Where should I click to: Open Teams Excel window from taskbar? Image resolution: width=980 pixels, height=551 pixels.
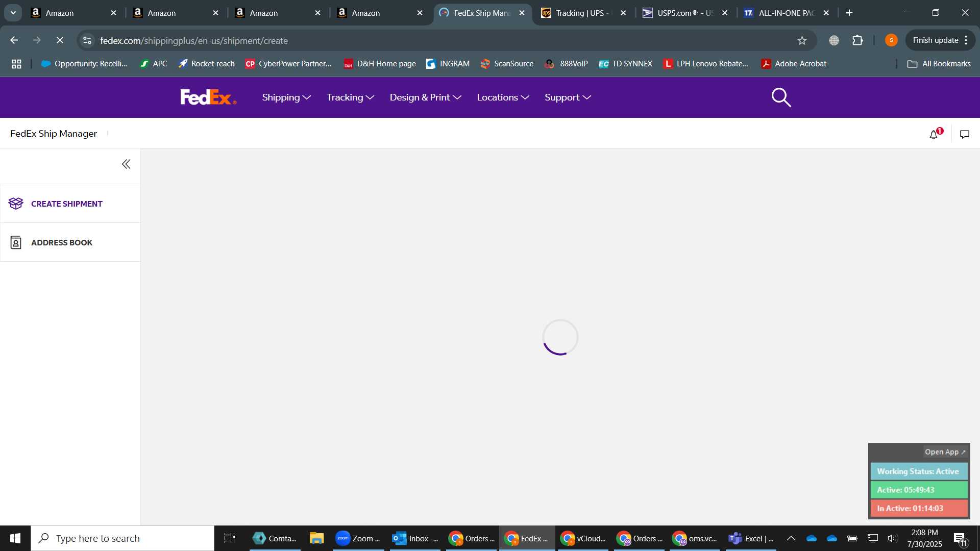coord(751,538)
